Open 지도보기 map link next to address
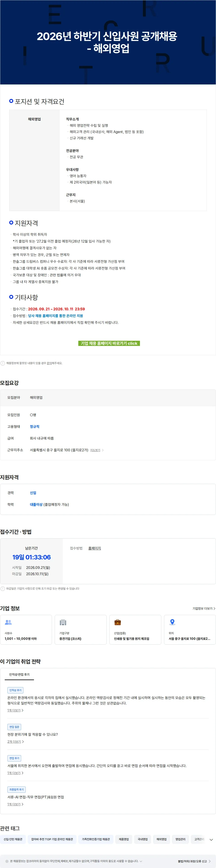This screenshot has width=216, height=868. pos(95,450)
